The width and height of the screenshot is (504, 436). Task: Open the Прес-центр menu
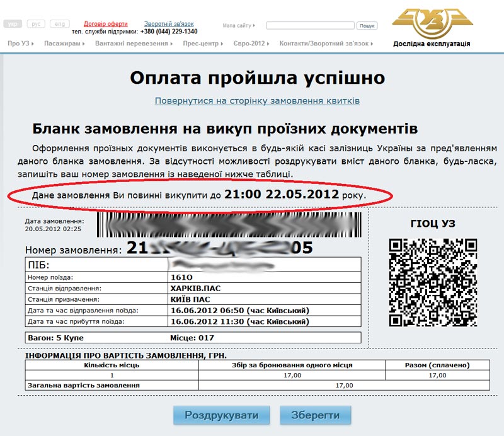[x=202, y=43]
